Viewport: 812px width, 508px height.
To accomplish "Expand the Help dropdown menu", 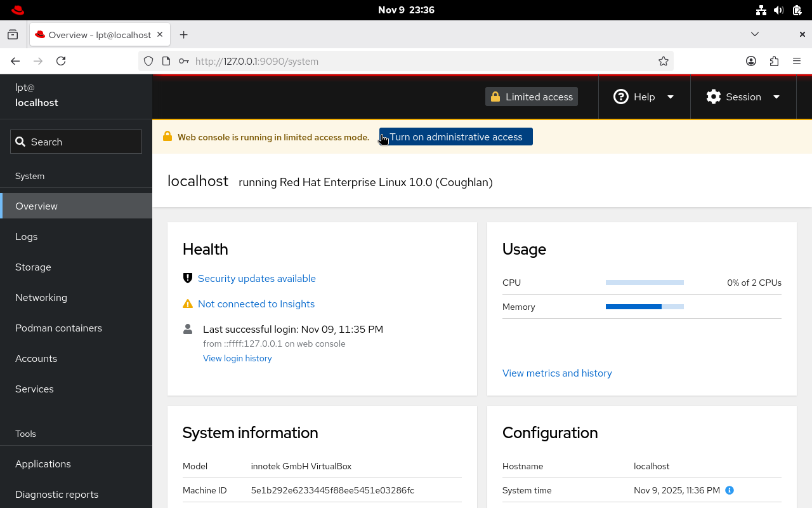I will (644, 97).
